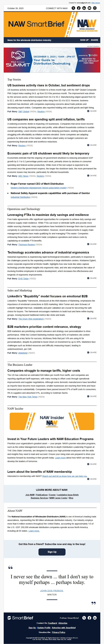The width and height of the screenshot is (104, 644).
Task: Click the news page icon after YouTube
Action: [x=95, y=8]
